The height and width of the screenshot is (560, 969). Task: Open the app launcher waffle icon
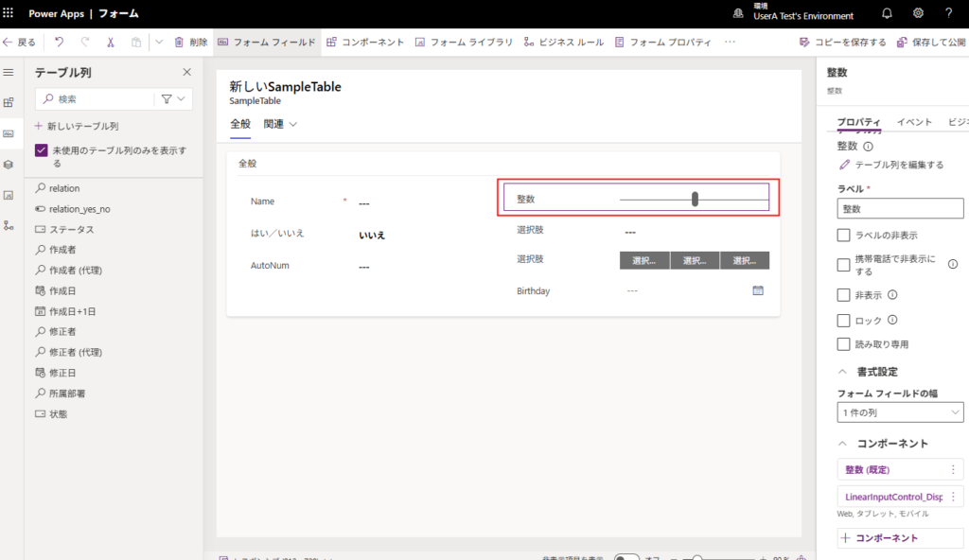coord(9,13)
